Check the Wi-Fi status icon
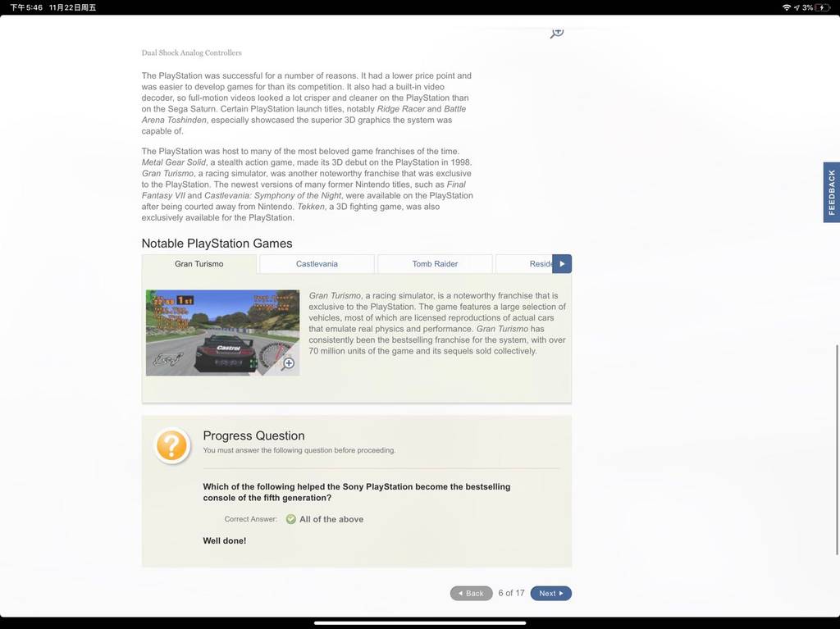This screenshot has width=840, height=629. point(787,7)
